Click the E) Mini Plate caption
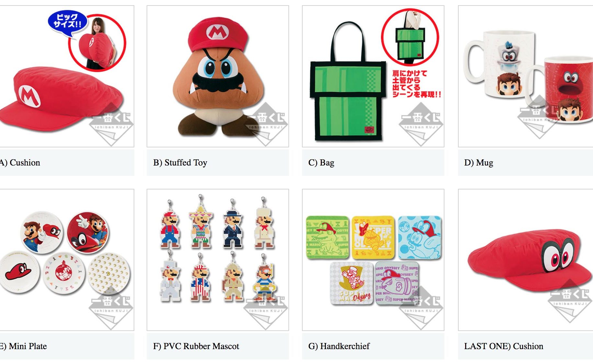The height and width of the screenshot is (364, 593). coord(23,346)
